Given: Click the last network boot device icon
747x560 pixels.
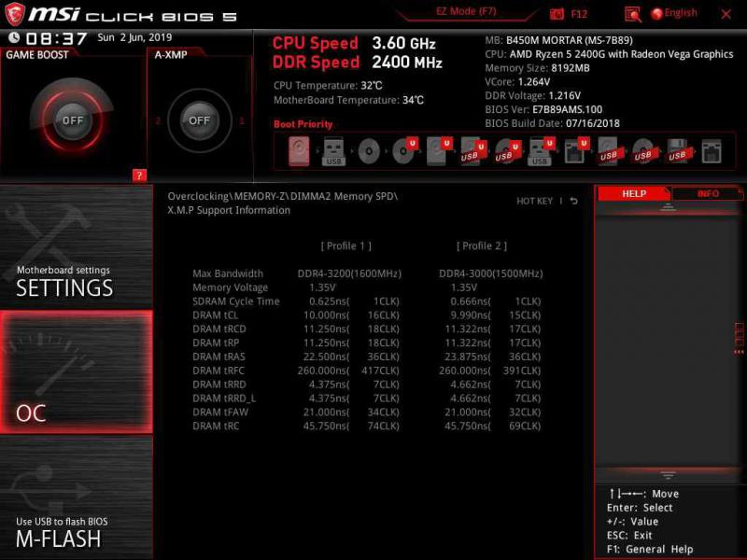Looking at the screenshot, I should (712, 151).
